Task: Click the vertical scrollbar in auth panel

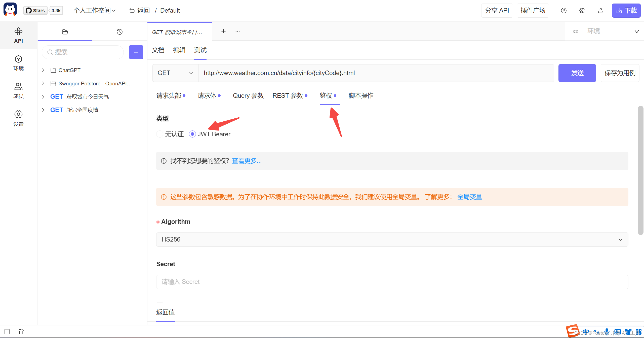Action: coord(640,170)
